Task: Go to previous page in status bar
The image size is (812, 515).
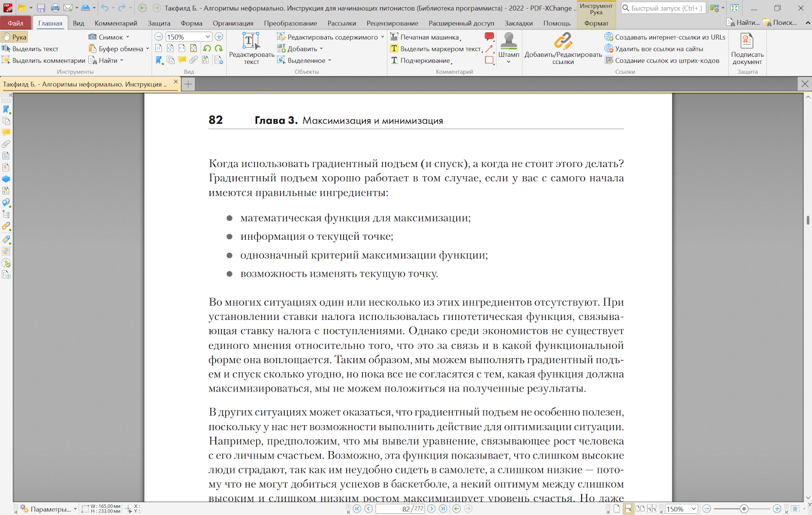Action: (368, 508)
